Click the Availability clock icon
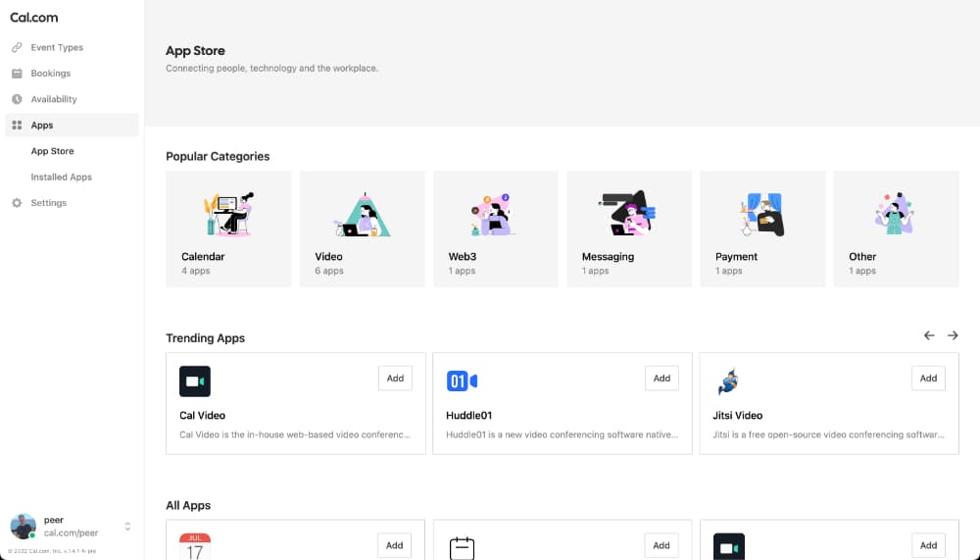This screenshot has height=560, width=980. pos(17,99)
